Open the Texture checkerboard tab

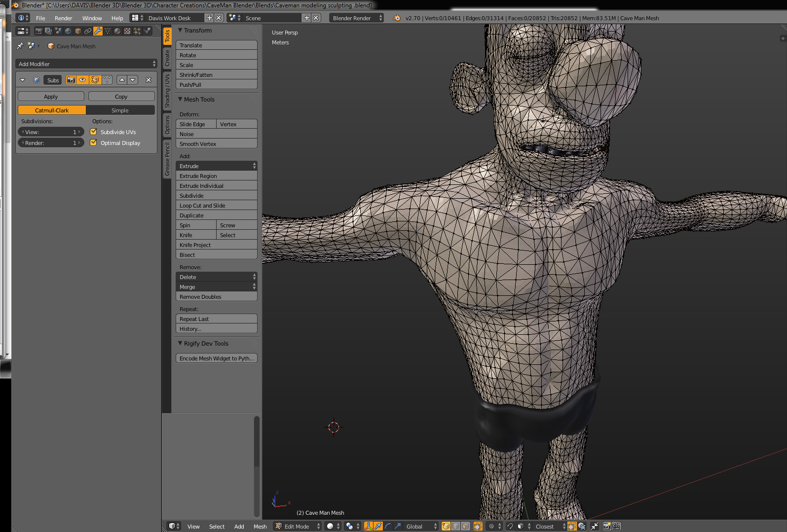point(127,31)
